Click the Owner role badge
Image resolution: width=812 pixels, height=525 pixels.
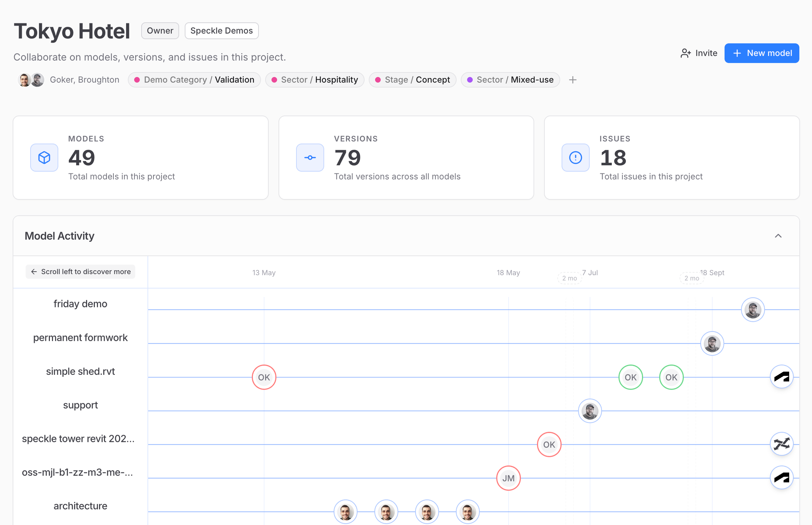tap(160, 31)
